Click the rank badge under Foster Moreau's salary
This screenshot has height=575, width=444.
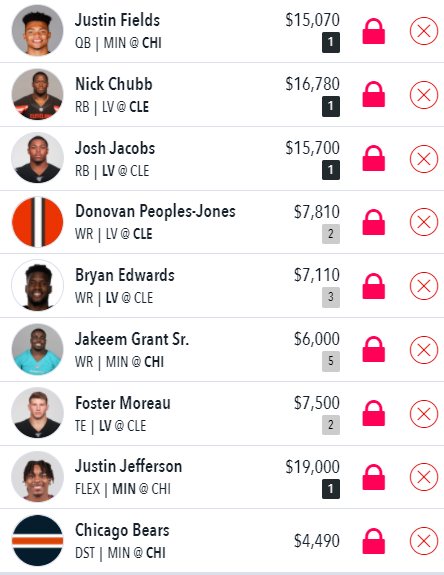point(331,425)
